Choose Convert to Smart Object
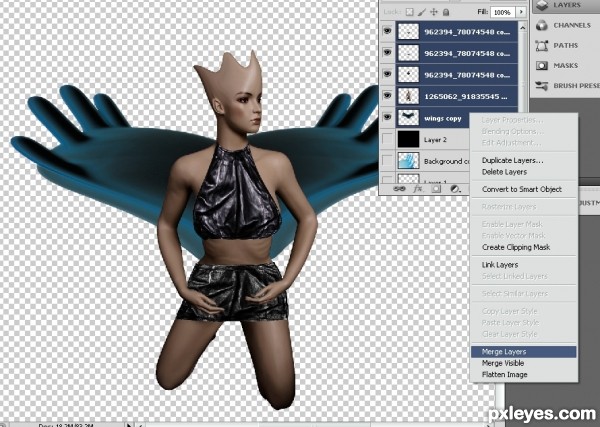The width and height of the screenshot is (600, 427). tap(522, 189)
